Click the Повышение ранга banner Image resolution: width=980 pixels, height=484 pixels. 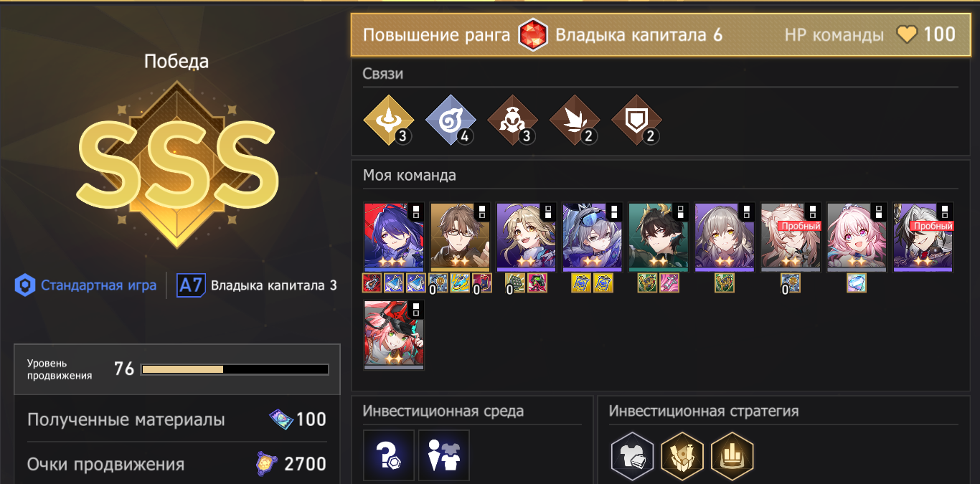(x=656, y=34)
